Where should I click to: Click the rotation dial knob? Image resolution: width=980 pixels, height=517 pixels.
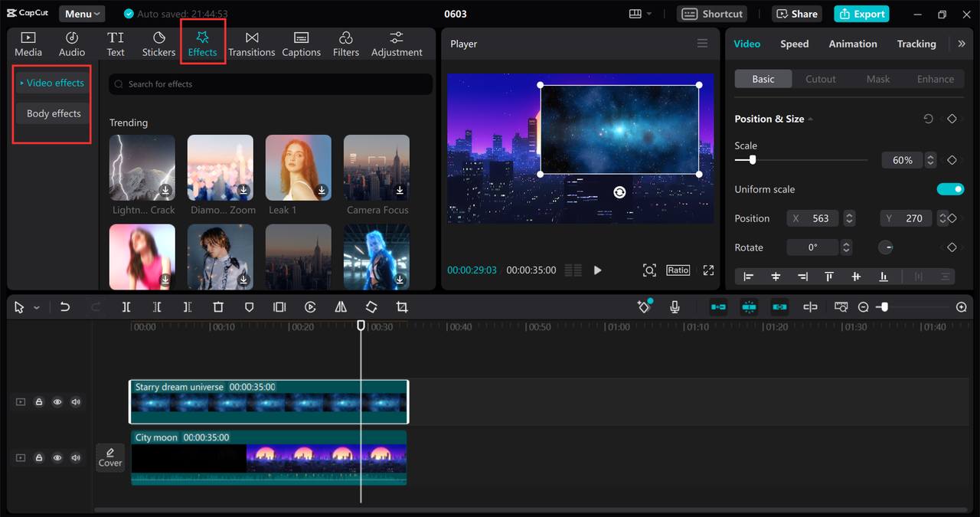pyautogui.click(x=885, y=247)
